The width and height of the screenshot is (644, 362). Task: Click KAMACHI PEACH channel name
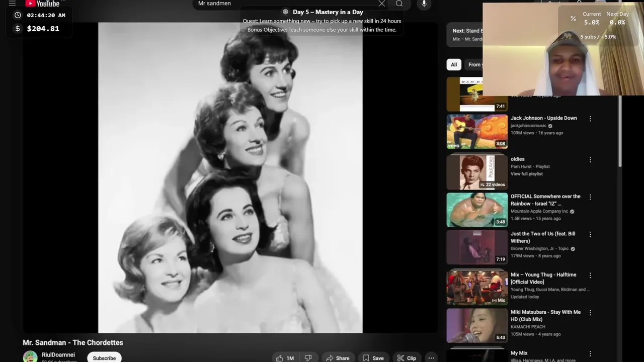click(x=528, y=327)
